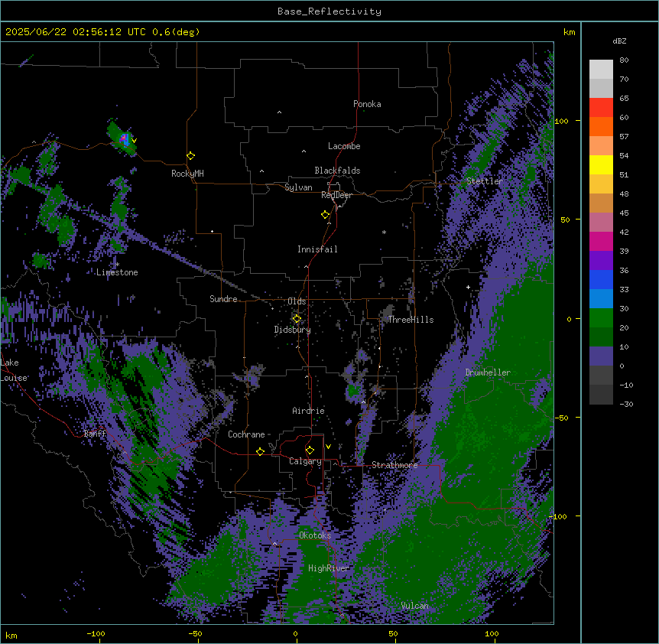Click the Base_Reflectivity title text

coord(329,11)
